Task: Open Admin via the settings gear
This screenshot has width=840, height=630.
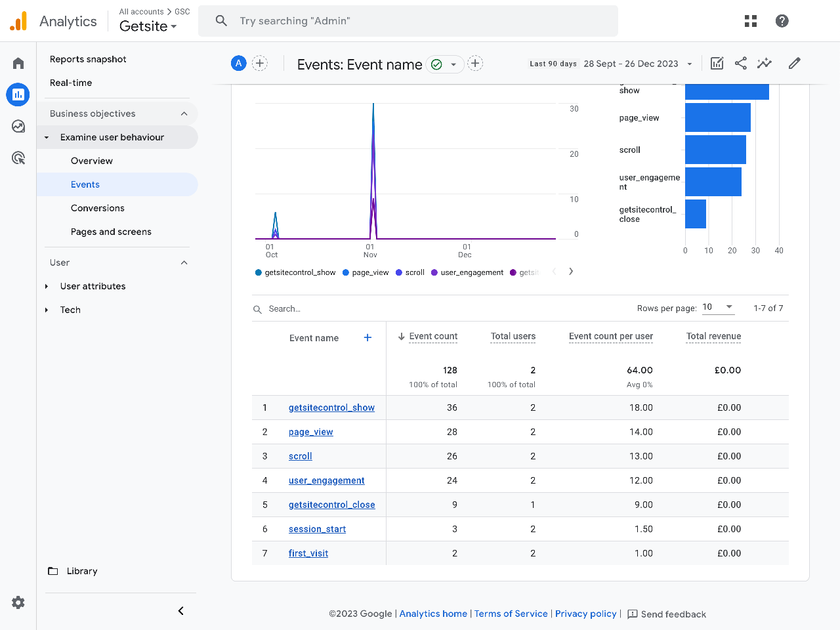Action: 18,602
